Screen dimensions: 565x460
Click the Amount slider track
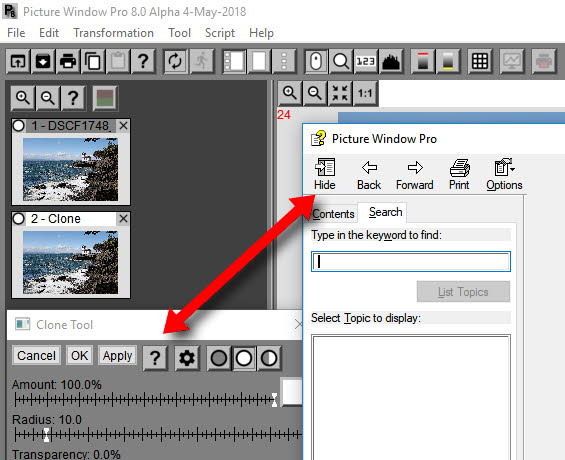[x=145, y=399]
